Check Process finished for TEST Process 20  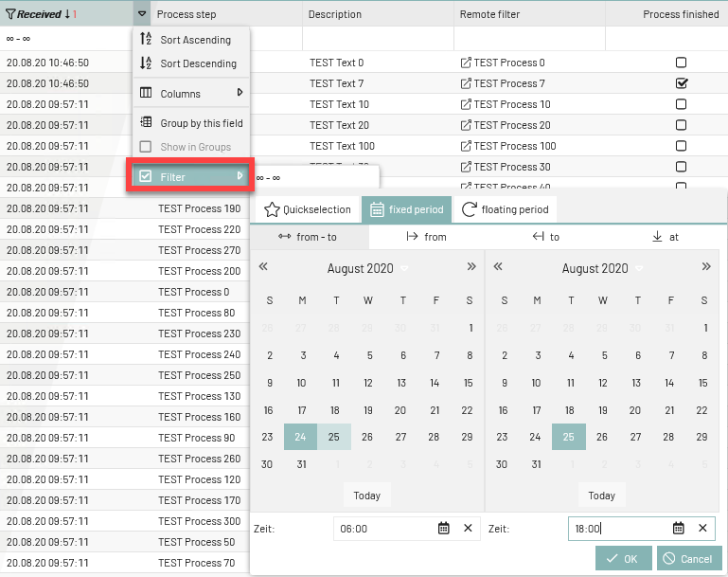point(681,125)
